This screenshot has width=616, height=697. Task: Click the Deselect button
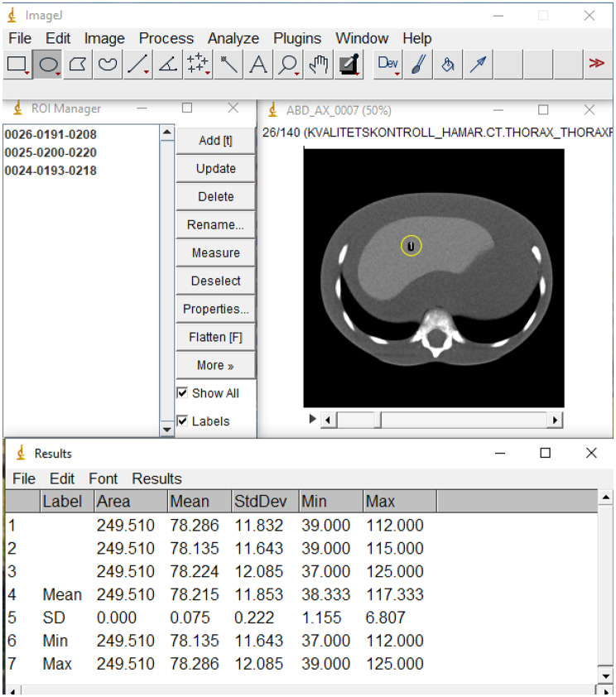(215, 281)
